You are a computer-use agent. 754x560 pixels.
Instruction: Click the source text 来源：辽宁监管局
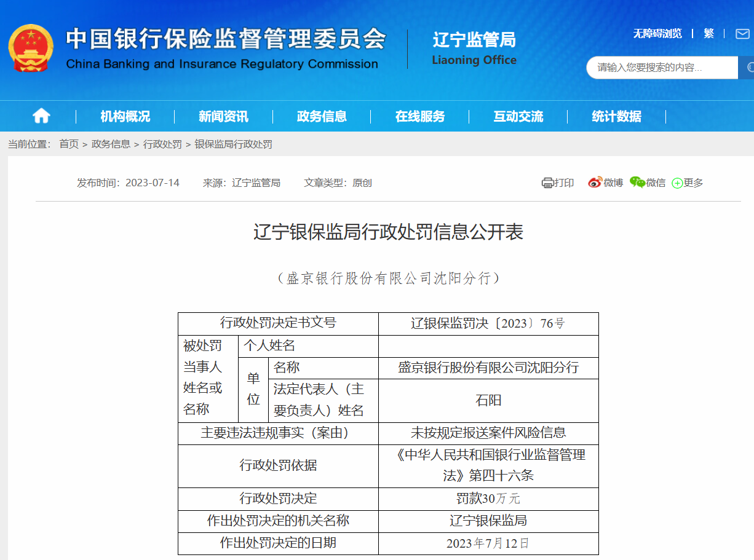click(242, 183)
